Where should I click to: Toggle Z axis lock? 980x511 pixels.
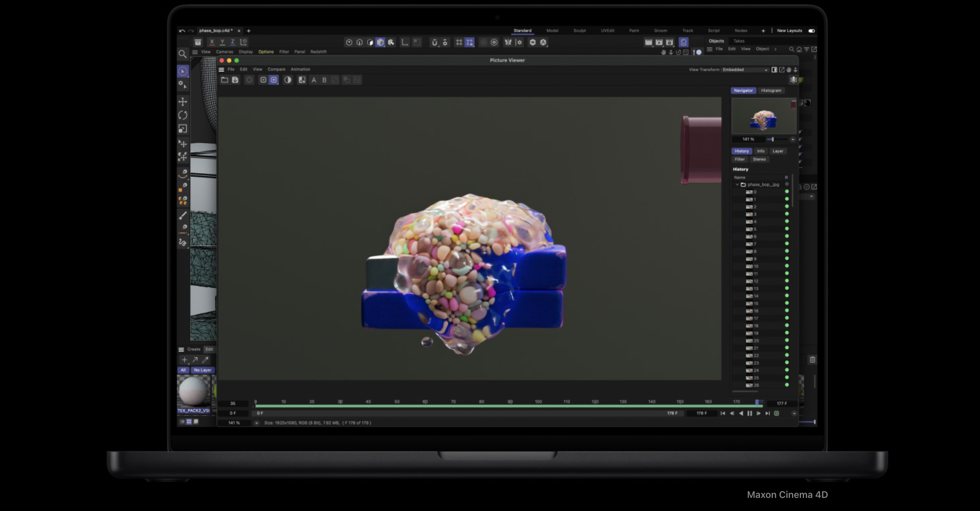pos(232,42)
